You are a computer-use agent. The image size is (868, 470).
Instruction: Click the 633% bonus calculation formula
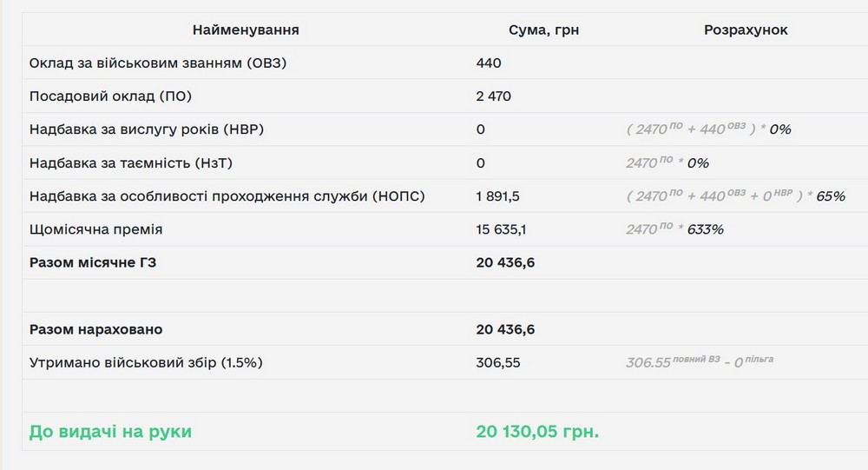point(674,229)
